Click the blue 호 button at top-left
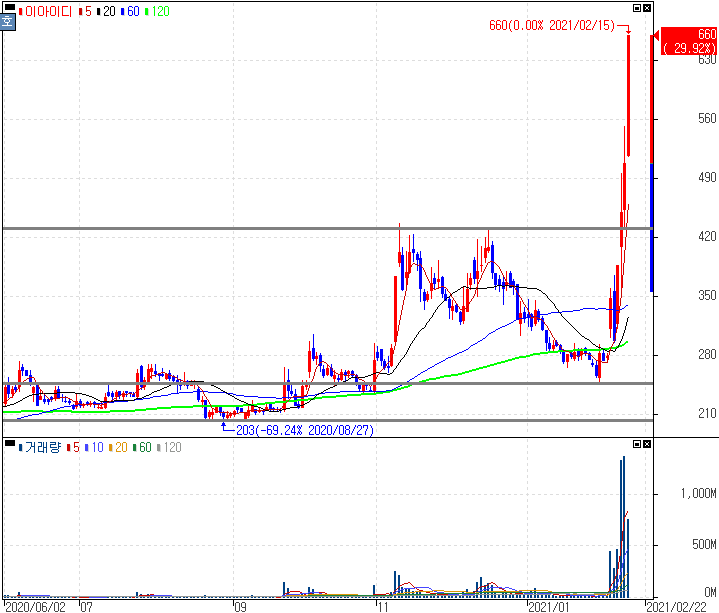 click(8, 22)
